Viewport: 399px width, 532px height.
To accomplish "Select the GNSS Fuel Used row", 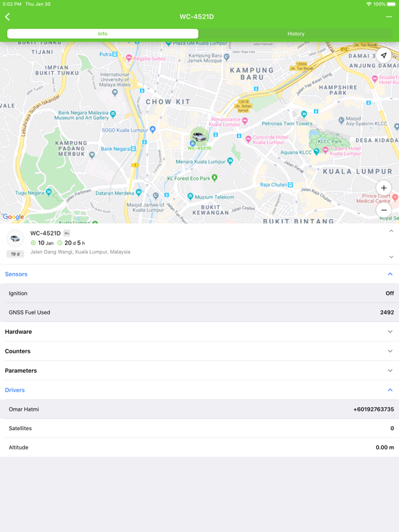I will [x=199, y=312].
